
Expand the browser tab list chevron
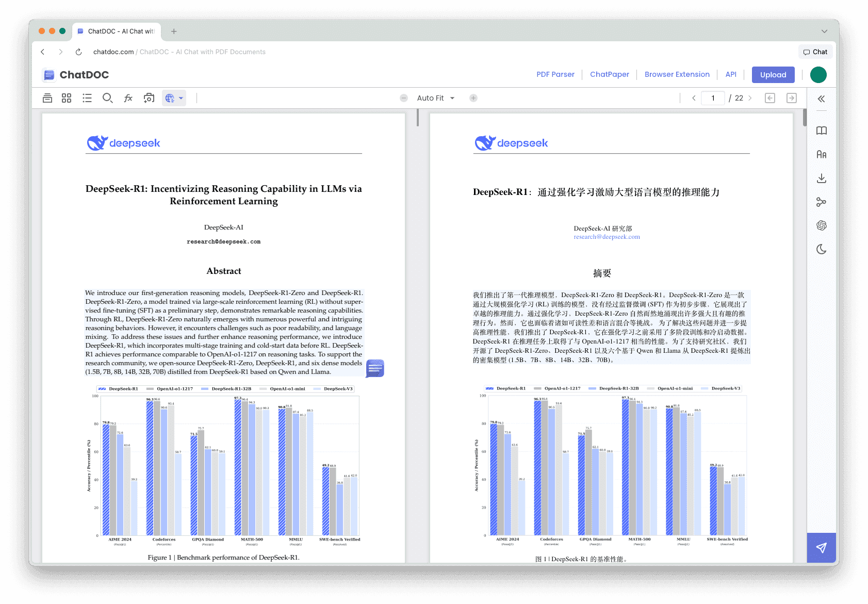[824, 31]
